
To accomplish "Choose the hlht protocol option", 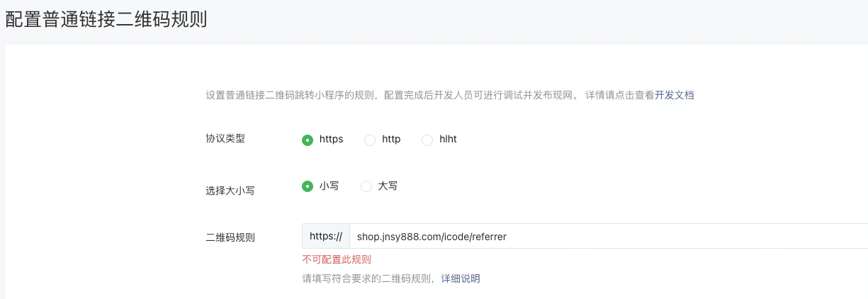I will click(x=427, y=140).
